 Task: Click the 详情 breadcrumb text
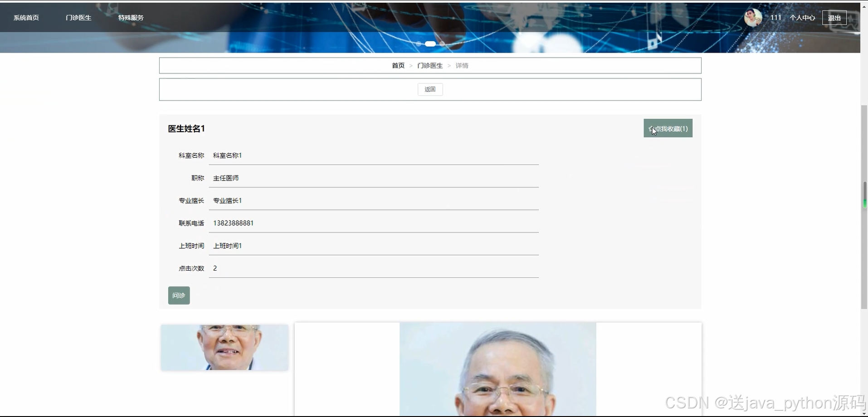pos(462,66)
